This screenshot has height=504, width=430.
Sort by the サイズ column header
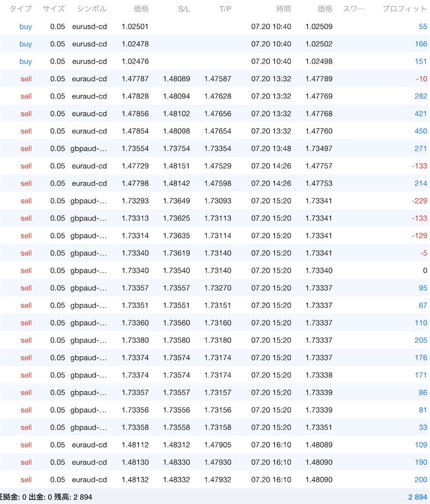coord(54,9)
